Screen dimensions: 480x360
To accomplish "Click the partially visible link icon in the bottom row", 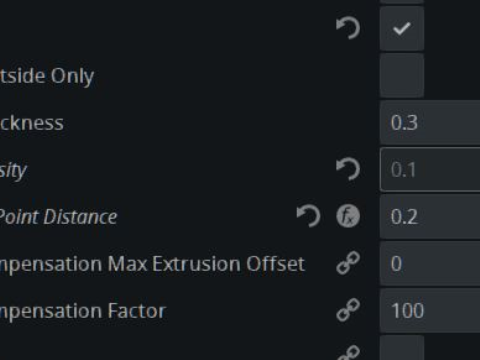I will tap(348, 353).
